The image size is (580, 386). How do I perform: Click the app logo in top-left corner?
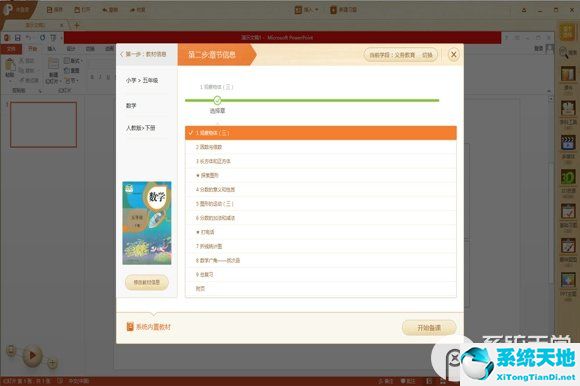8,10
